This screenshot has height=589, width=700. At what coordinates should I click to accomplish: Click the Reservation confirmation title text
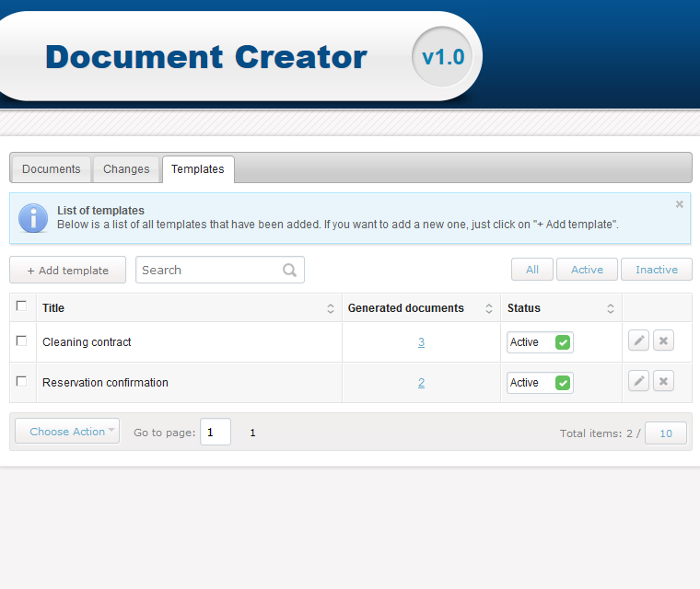pos(105,383)
